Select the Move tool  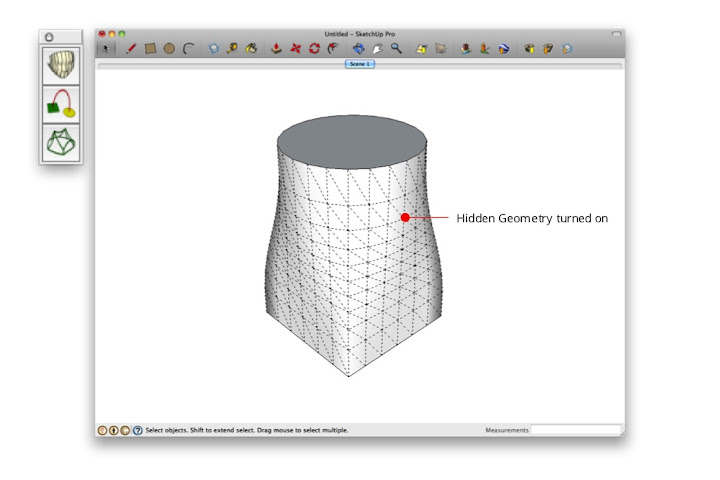(x=296, y=47)
